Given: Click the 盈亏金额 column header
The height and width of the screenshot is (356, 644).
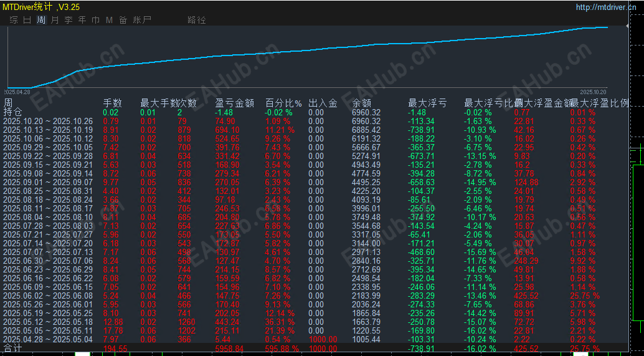Looking at the screenshot, I should click(235, 103).
